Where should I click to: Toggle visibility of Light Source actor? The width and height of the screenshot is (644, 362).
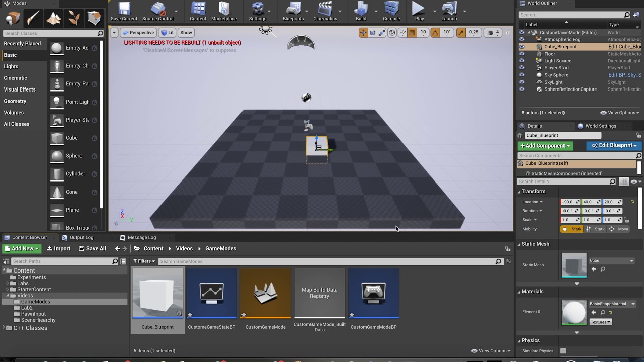[x=522, y=61]
